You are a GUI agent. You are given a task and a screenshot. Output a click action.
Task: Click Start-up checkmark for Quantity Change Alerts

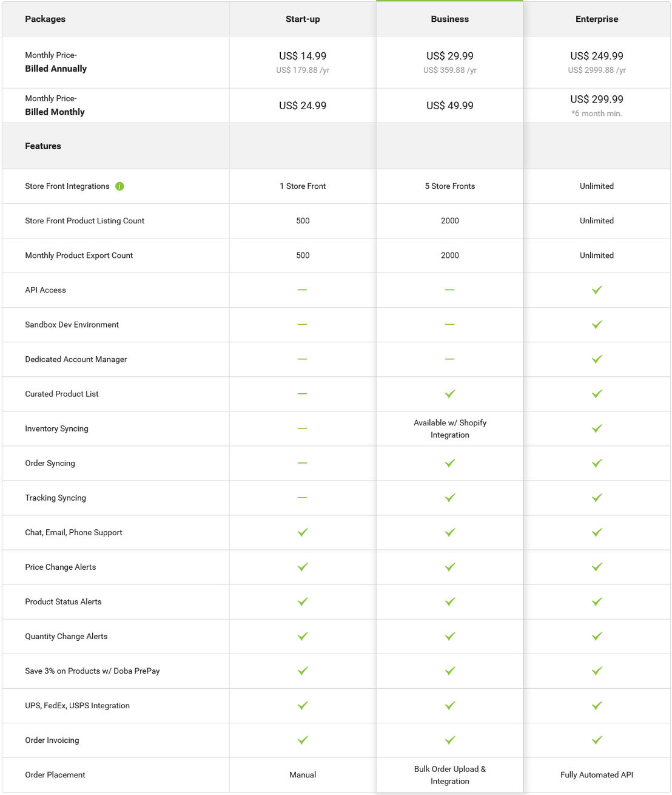point(303,636)
